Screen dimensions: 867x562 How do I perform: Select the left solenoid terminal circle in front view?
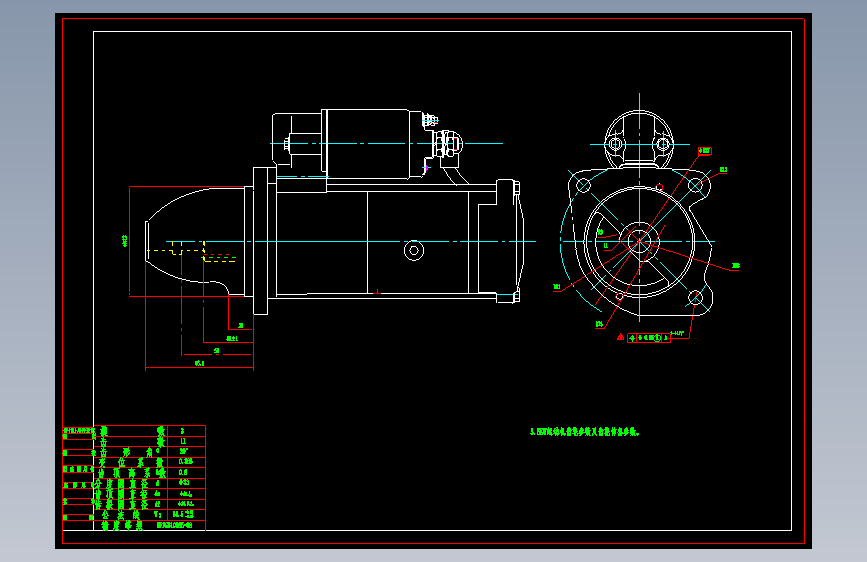click(615, 144)
